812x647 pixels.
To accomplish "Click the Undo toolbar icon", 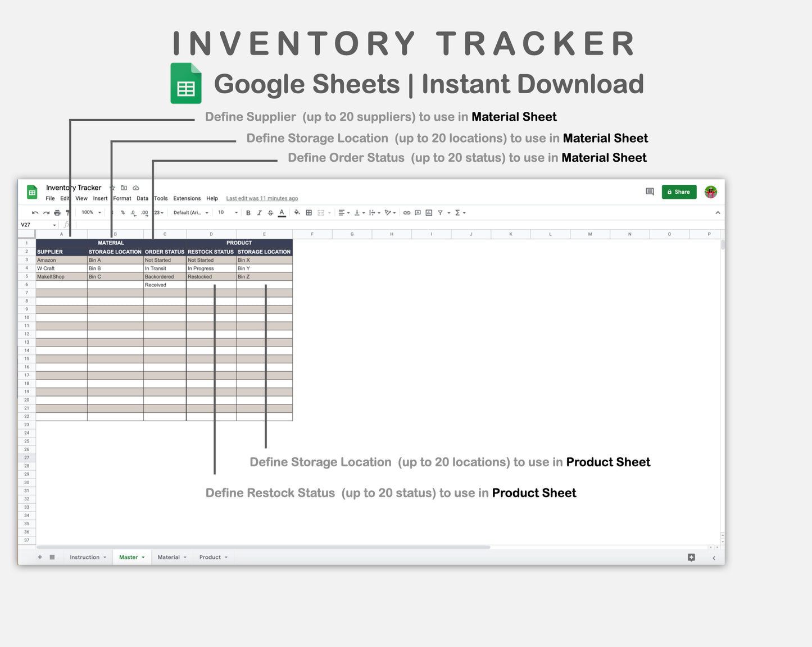I will pyautogui.click(x=35, y=212).
